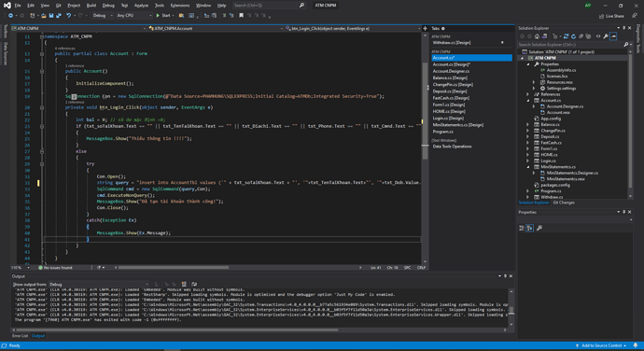Click the bookmark toolbar icon

point(241,15)
